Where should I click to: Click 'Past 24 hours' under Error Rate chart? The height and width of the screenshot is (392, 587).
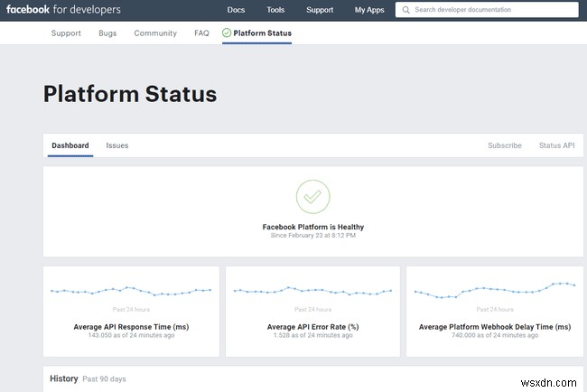coord(313,309)
